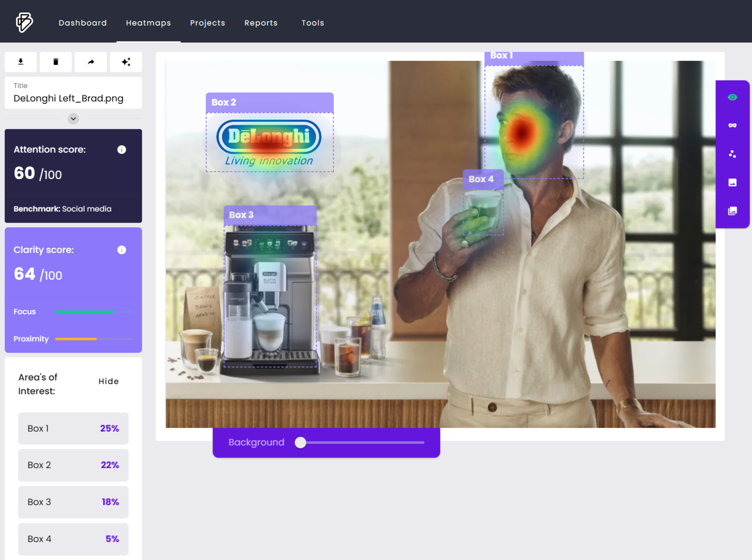The width and height of the screenshot is (752, 560).
Task: Click the share arrow icon
Action: (91, 62)
